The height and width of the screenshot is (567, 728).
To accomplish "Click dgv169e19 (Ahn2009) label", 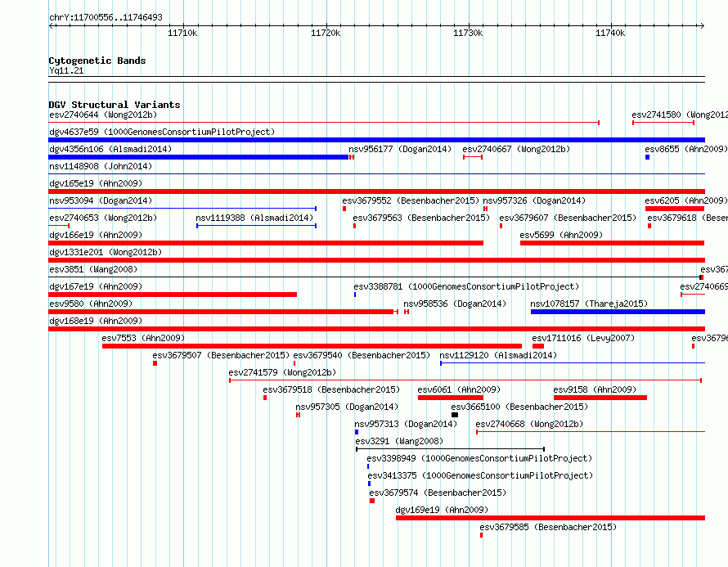I will pos(442,510).
